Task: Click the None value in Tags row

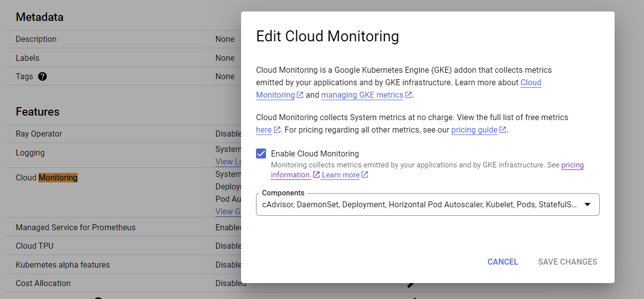Action: 225,76
